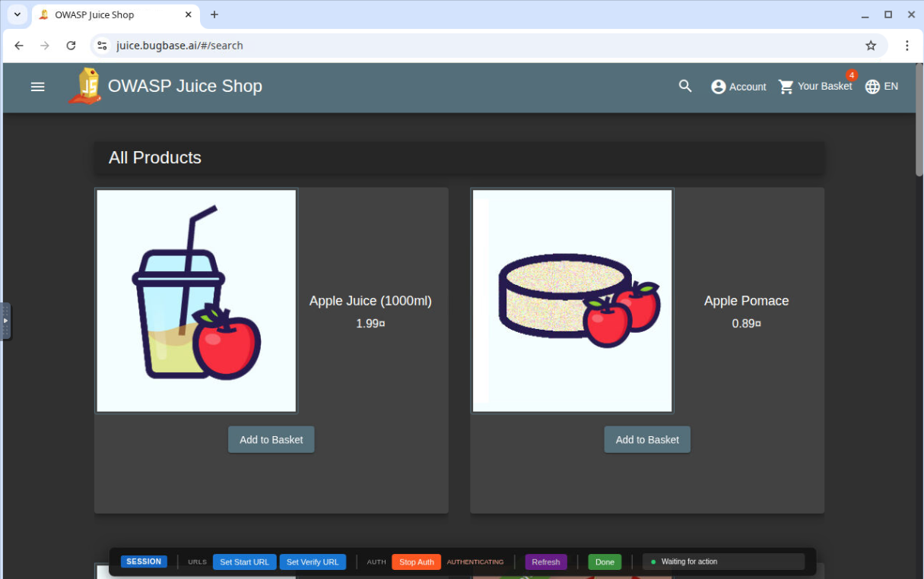Viewport: 924px width, 579px height.
Task: Open the Account menu
Action: coord(738,87)
